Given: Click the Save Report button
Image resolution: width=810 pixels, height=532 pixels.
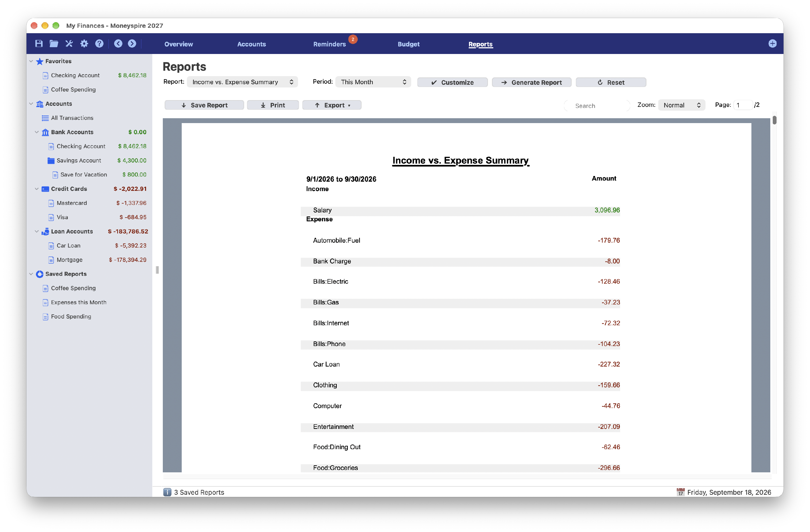Looking at the screenshot, I should [204, 105].
